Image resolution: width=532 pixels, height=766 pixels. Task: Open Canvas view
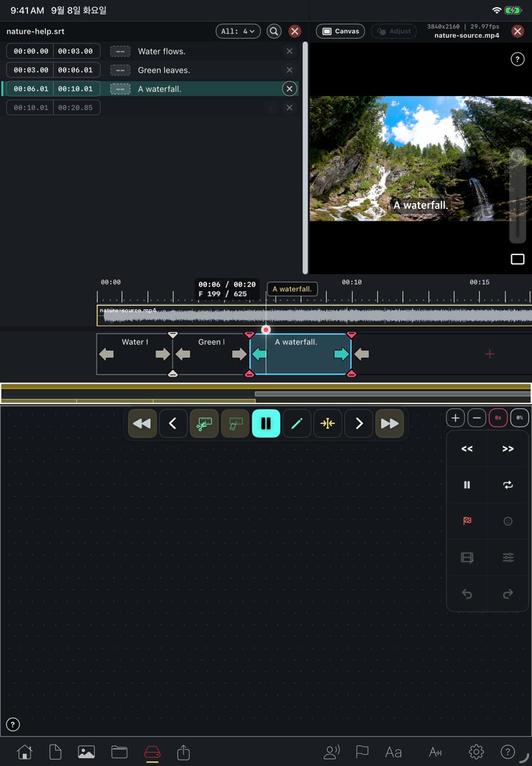click(x=341, y=31)
